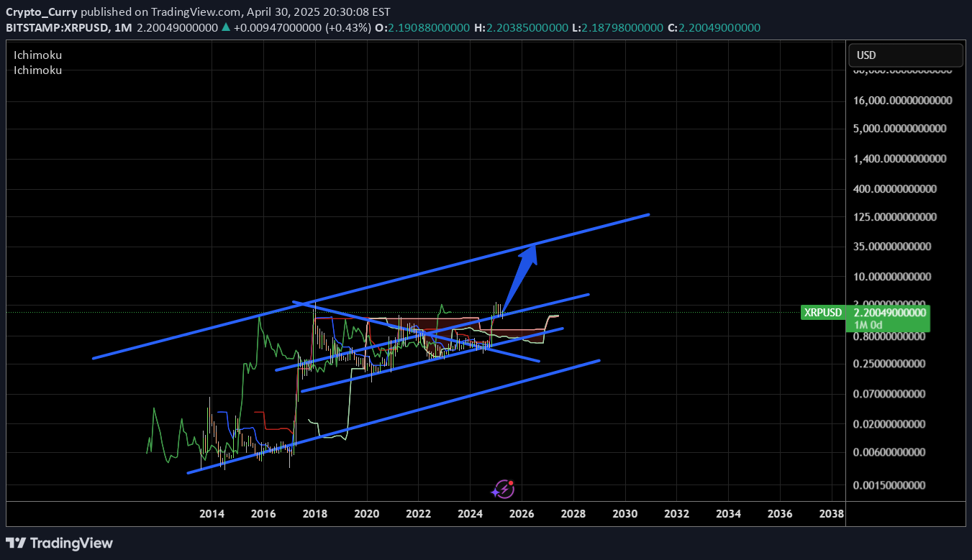Click the 16,000 price scale label
This screenshot has width=972, height=560.
pos(903,101)
